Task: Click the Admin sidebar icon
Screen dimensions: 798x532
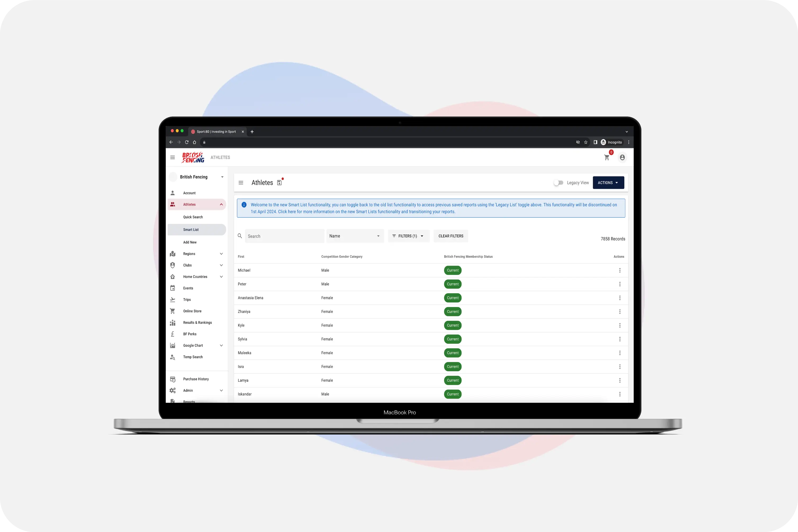Action: pyautogui.click(x=173, y=391)
